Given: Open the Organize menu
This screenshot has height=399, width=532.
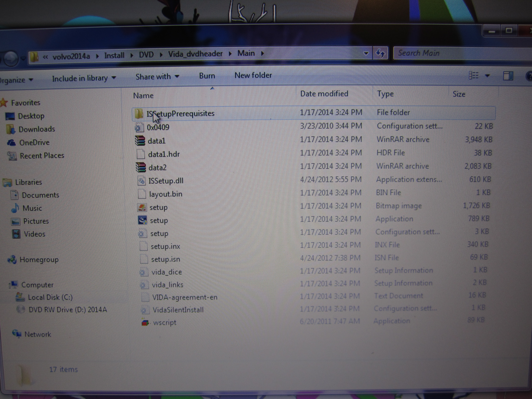Looking at the screenshot, I should click(16, 80).
